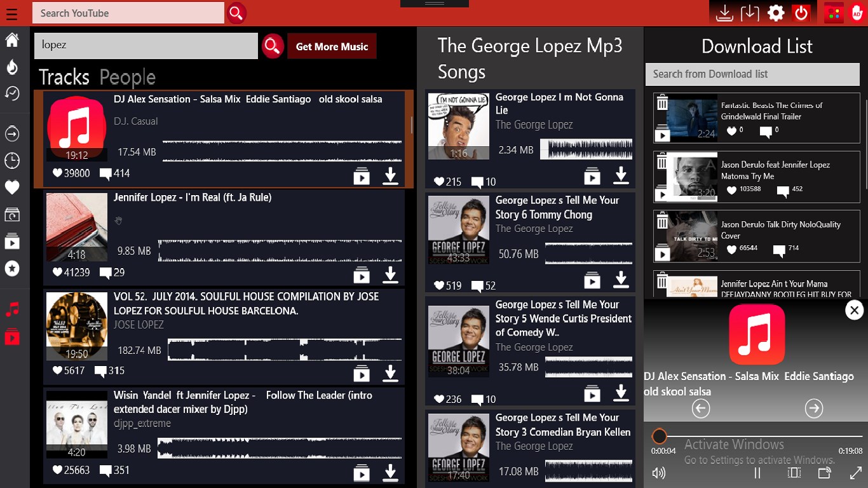Mute the player volume

click(x=659, y=473)
